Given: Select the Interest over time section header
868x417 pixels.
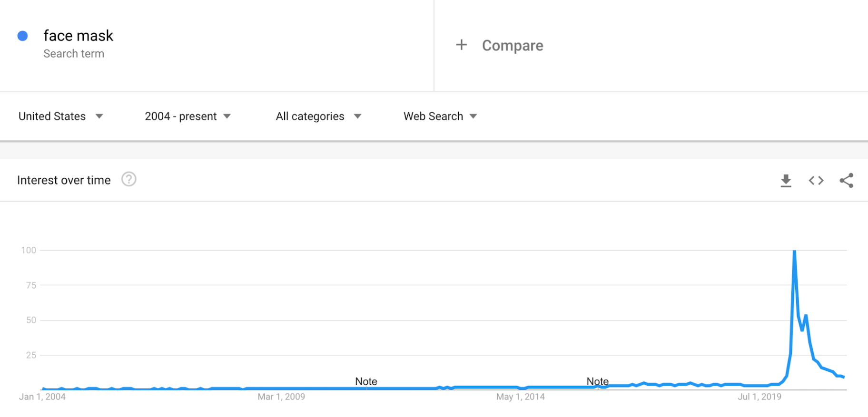Looking at the screenshot, I should pyautogui.click(x=64, y=180).
